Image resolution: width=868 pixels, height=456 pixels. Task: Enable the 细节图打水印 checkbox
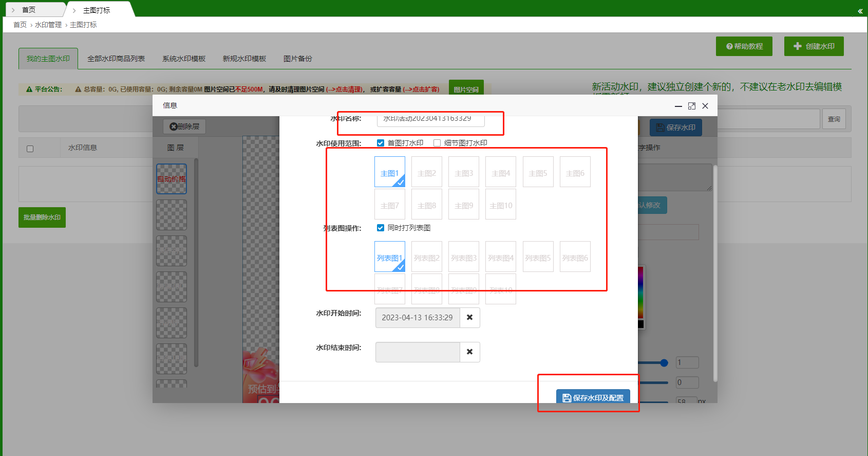pyautogui.click(x=437, y=143)
